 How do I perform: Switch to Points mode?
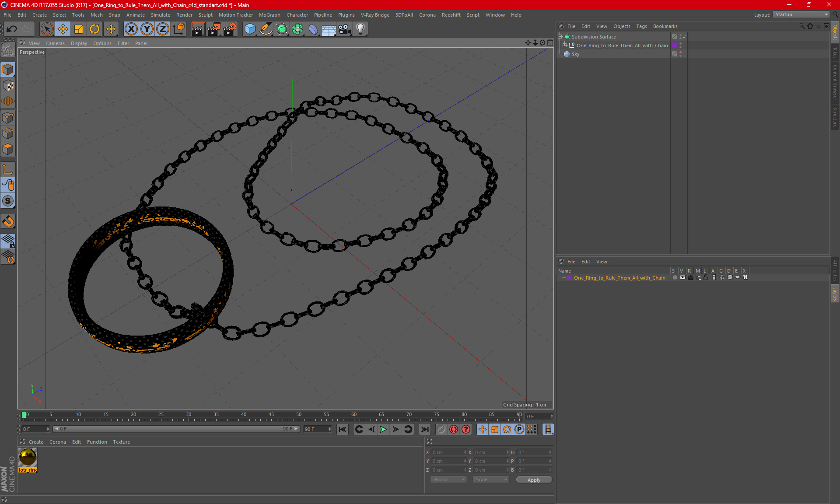click(8, 118)
